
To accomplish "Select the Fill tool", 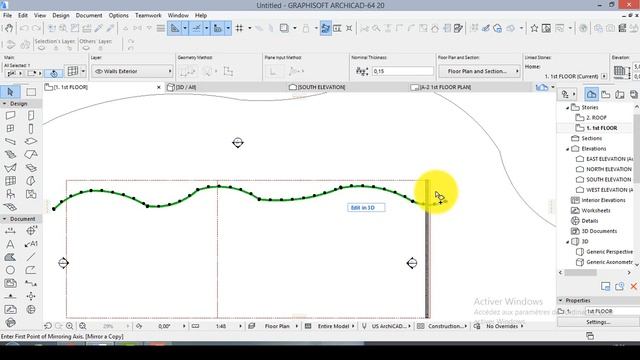I will (x=10, y=257).
